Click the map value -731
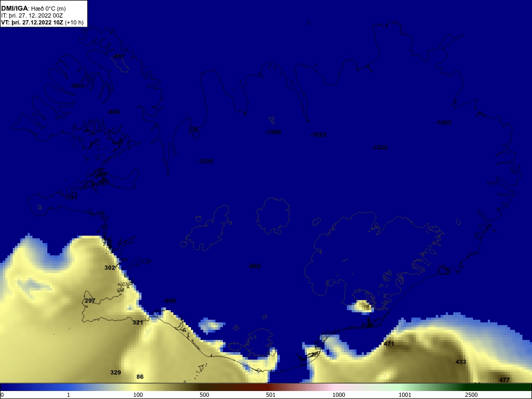The image size is (532, 399). coord(71,197)
